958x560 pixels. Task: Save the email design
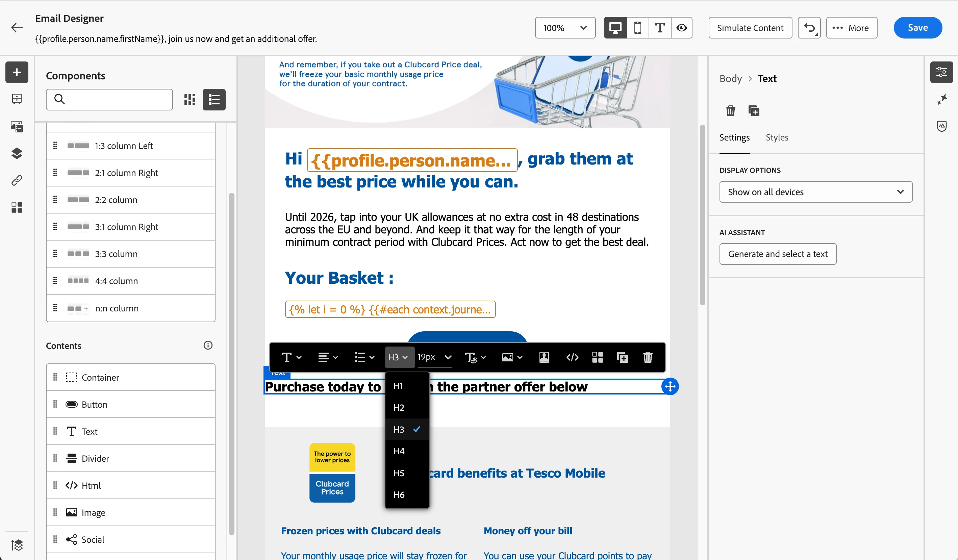[918, 28]
